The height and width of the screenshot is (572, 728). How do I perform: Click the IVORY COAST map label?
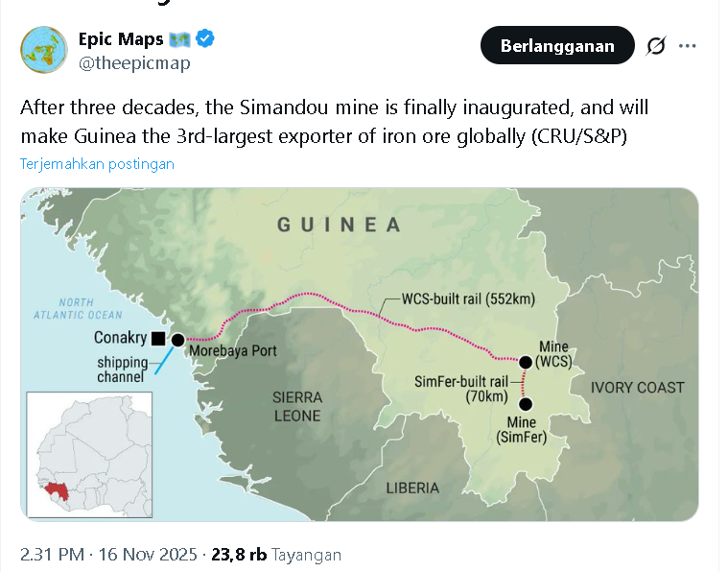click(x=638, y=387)
